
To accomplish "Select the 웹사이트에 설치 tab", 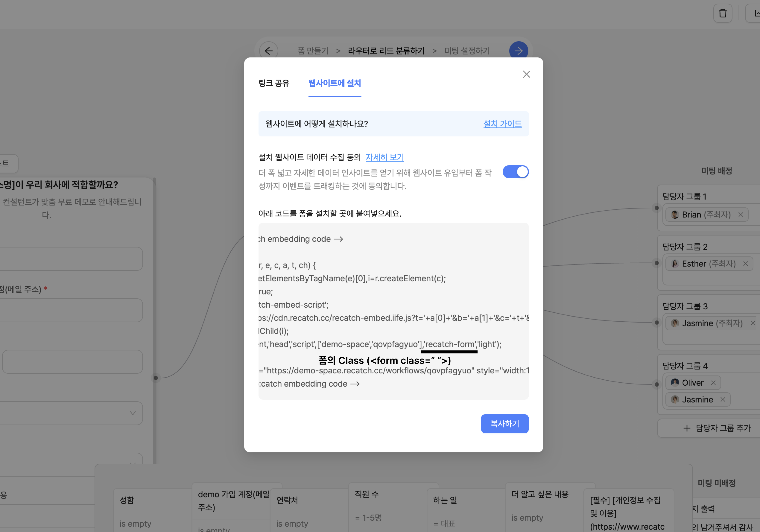I will pyautogui.click(x=335, y=83).
